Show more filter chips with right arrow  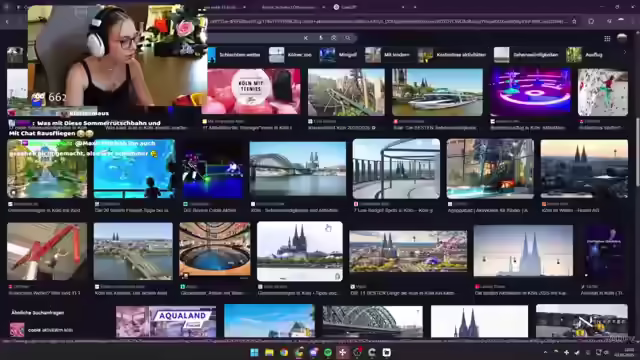tap(624, 53)
